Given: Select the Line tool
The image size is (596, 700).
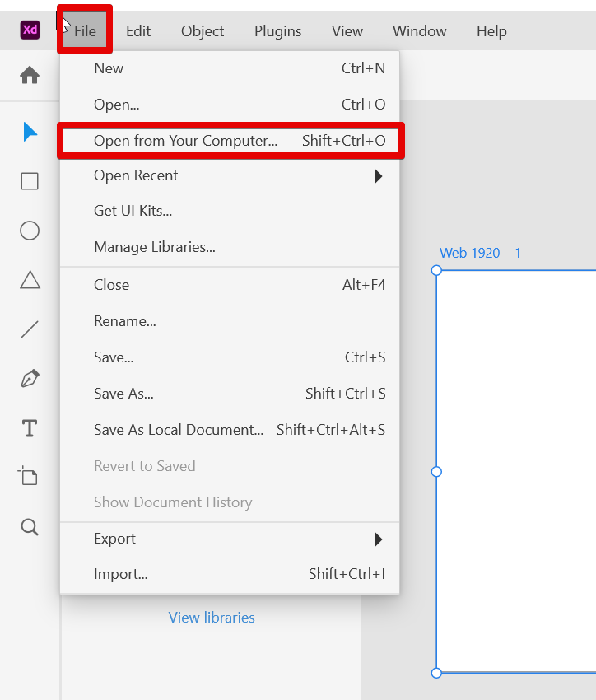Looking at the screenshot, I should click(x=30, y=330).
